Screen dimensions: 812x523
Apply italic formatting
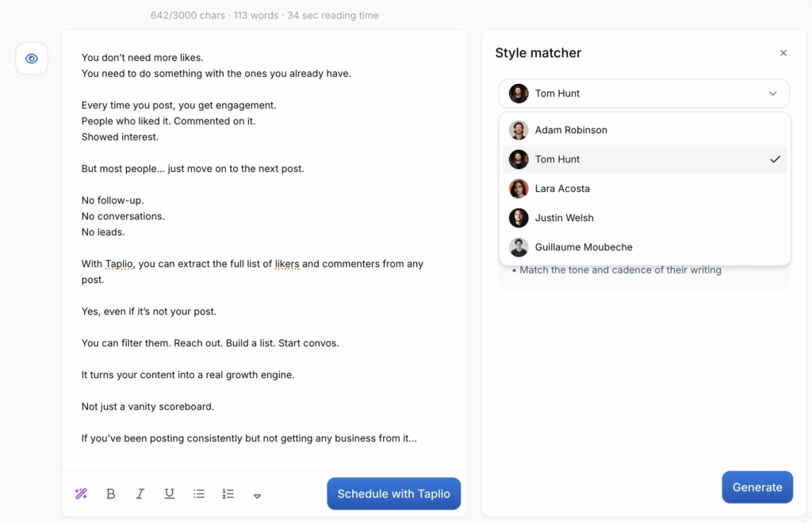tap(140, 494)
